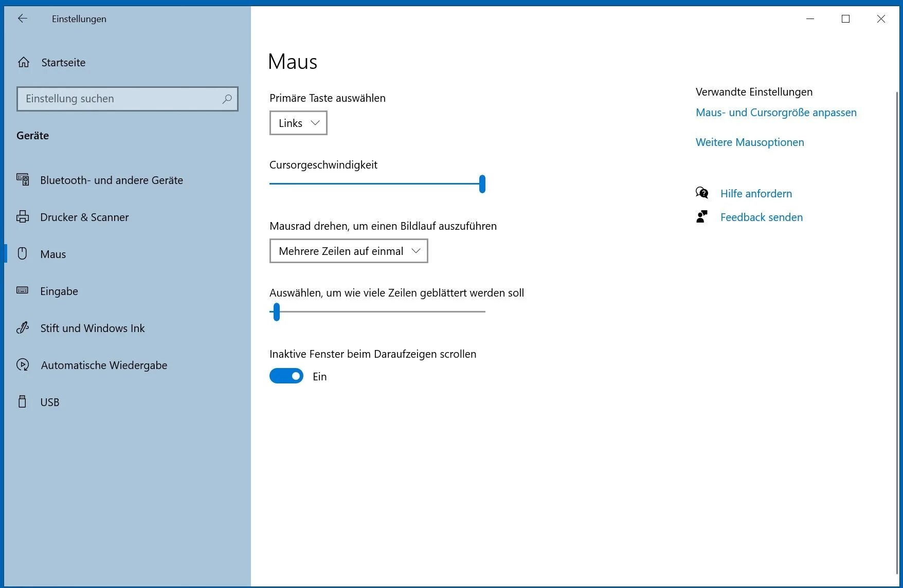This screenshot has width=903, height=588.
Task: Select Drucker & Scanner in sidebar
Action: point(128,217)
